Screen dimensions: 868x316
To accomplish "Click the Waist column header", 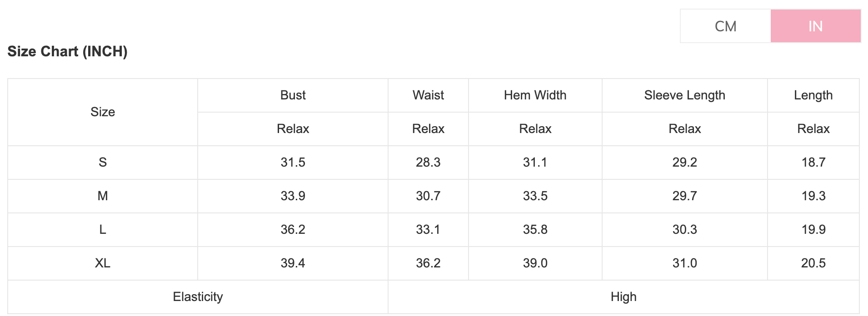I will (428, 95).
